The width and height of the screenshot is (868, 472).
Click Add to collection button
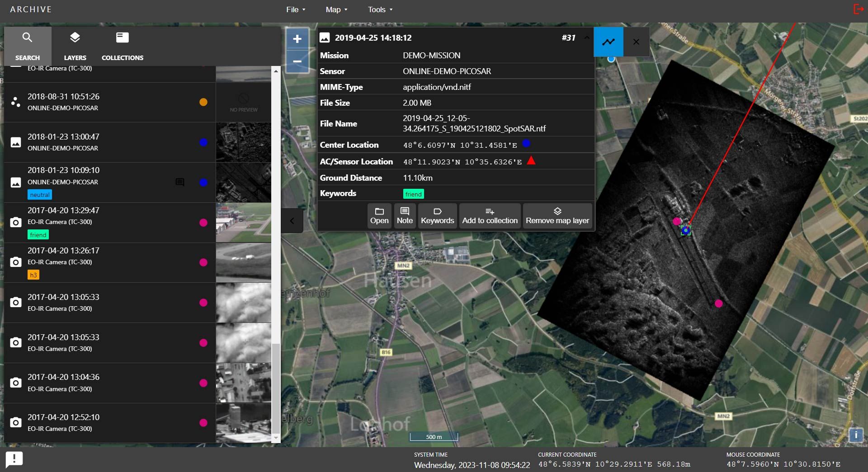coord(490,216)
